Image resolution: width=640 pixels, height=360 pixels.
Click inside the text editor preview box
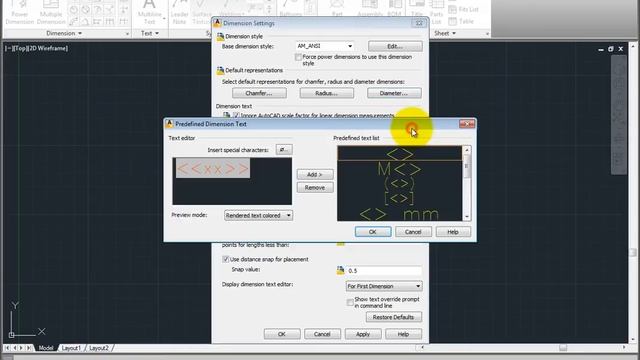tap(232, 181)
